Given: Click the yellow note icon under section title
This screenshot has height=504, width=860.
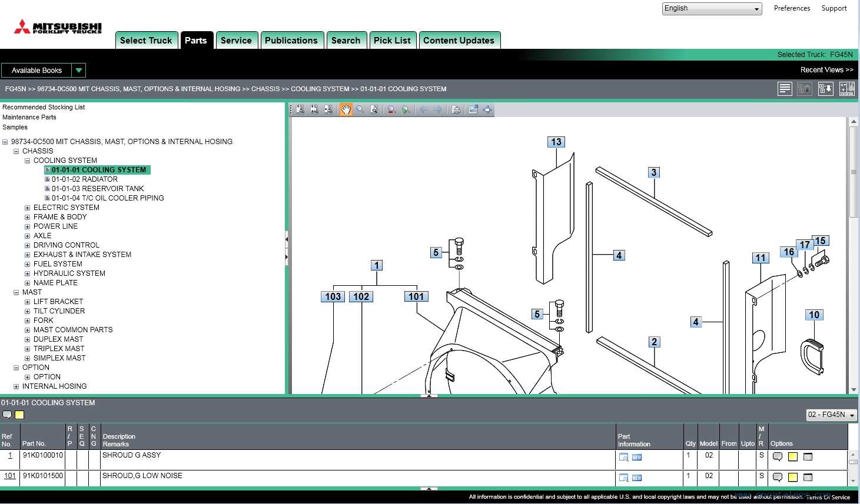Looking at the screenshot, I should [19, 415].
